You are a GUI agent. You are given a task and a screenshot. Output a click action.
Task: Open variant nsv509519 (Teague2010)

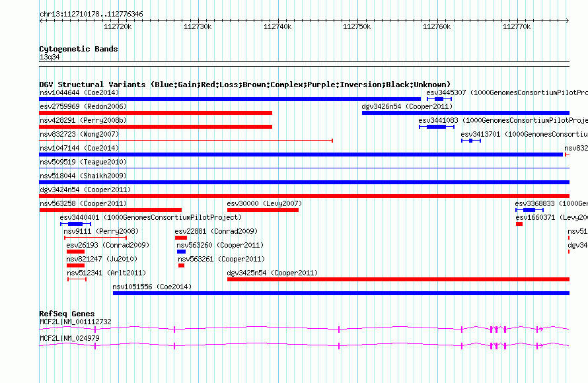[x=83, y=162]
